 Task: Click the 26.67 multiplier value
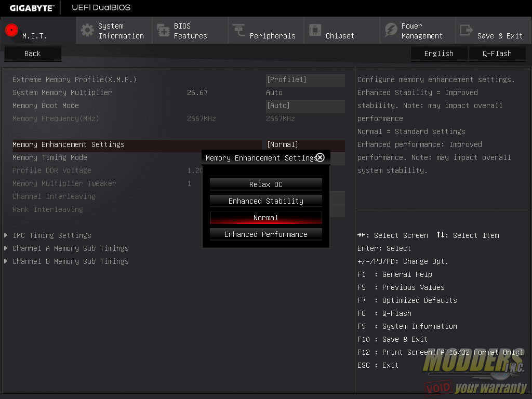[x=197, y=92]
